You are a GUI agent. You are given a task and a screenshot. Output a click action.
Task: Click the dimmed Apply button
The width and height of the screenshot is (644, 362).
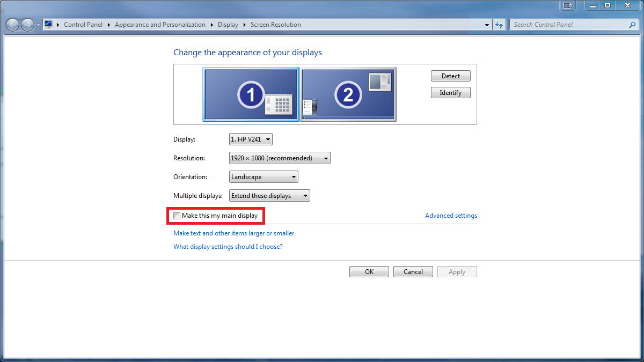click(x=457, y=272)
